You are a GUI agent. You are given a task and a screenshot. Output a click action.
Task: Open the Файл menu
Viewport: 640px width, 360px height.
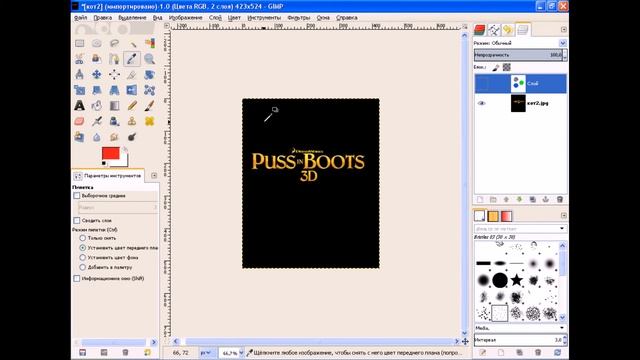click(80, 18)
